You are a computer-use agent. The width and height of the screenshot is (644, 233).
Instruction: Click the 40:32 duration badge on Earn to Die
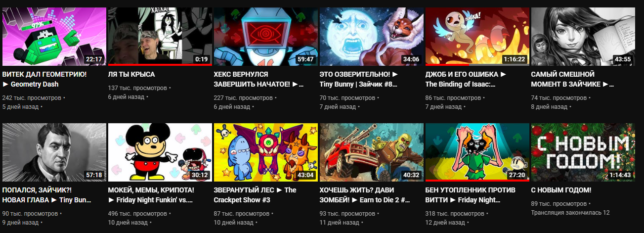(x=411, y=175)
